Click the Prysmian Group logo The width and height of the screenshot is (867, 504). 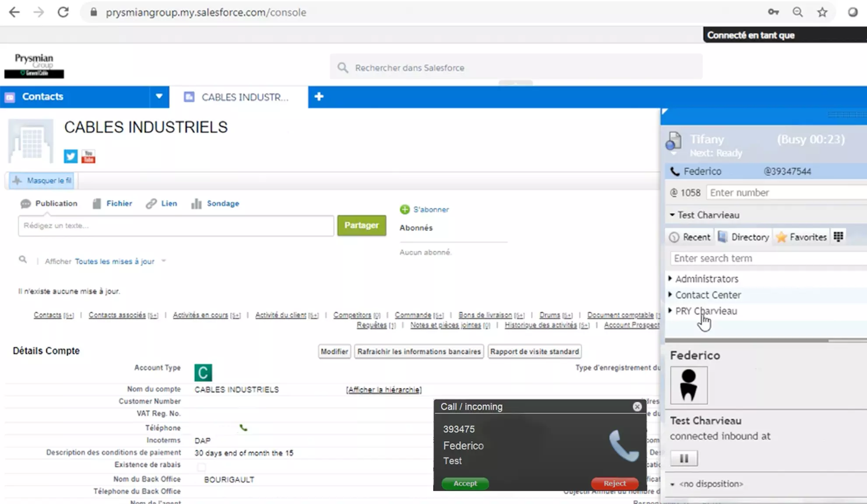[34, 66]
